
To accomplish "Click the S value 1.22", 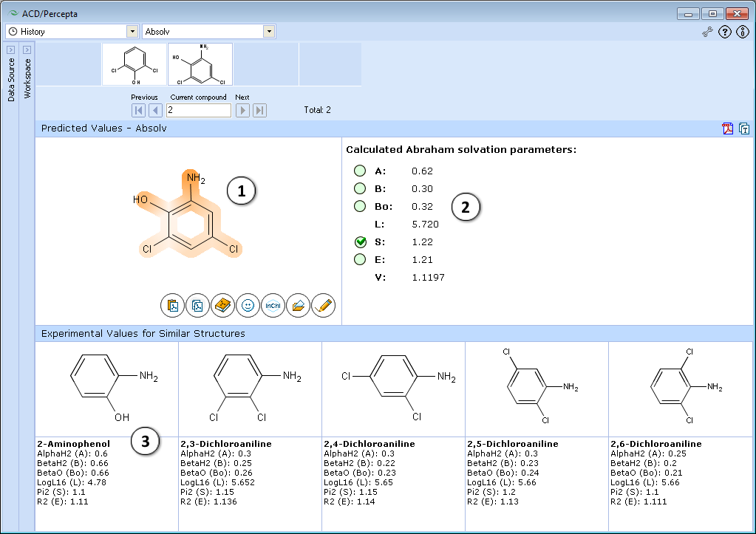I will (423, 242).
